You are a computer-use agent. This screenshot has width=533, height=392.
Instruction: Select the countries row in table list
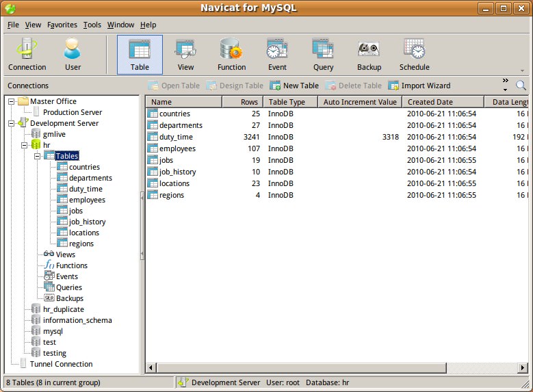[x=337, y=114]
